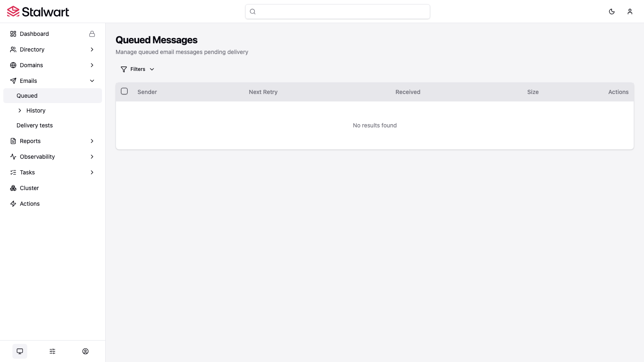Click the Dashboard grid icon
Image resolution: width=644 pixels, height=362 pixels.
(13, 34)
